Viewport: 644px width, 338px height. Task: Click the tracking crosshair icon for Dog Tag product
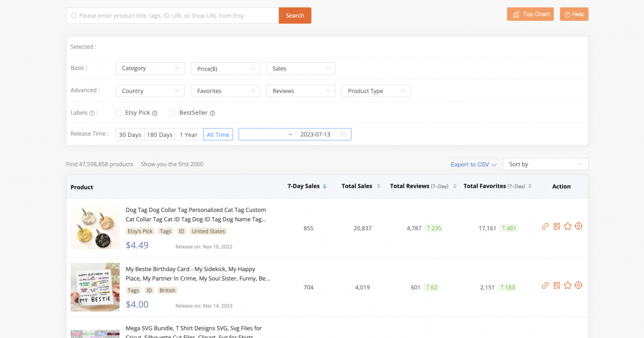pos(579,227)
